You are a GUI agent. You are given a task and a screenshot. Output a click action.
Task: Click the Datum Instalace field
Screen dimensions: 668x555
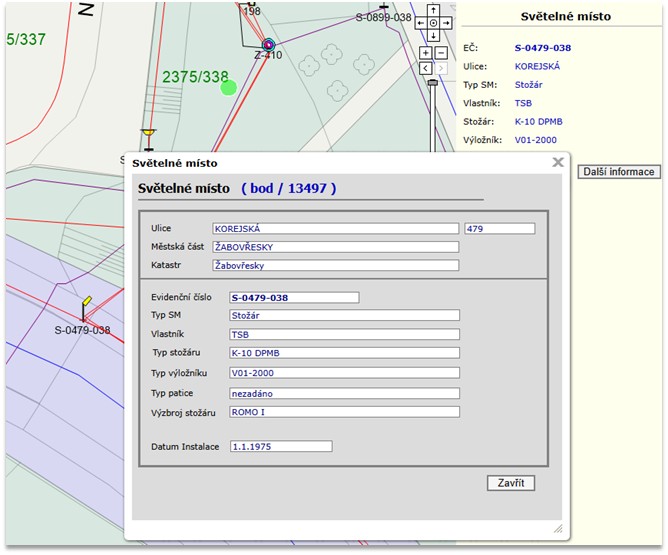281,446
